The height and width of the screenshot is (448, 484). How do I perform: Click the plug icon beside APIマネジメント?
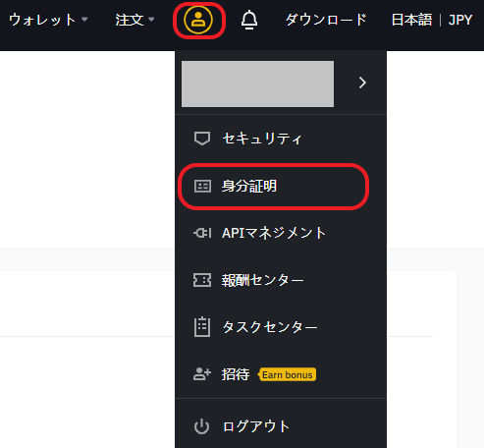(202, 233)
